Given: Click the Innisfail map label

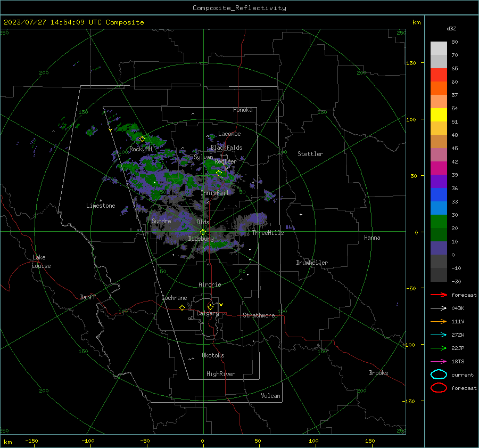Looking at the screenshot, I should point(214,193).
